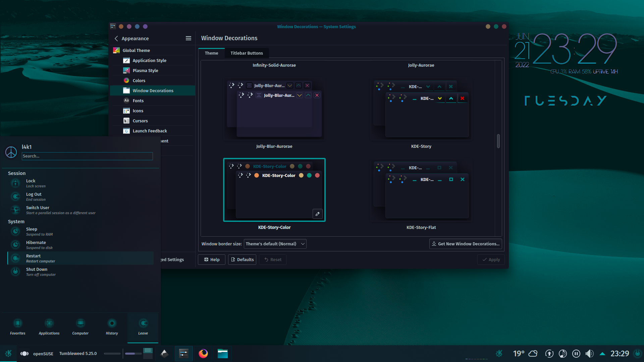Open the Icons settings page
The image size is (644, 362).
point(153,111)
